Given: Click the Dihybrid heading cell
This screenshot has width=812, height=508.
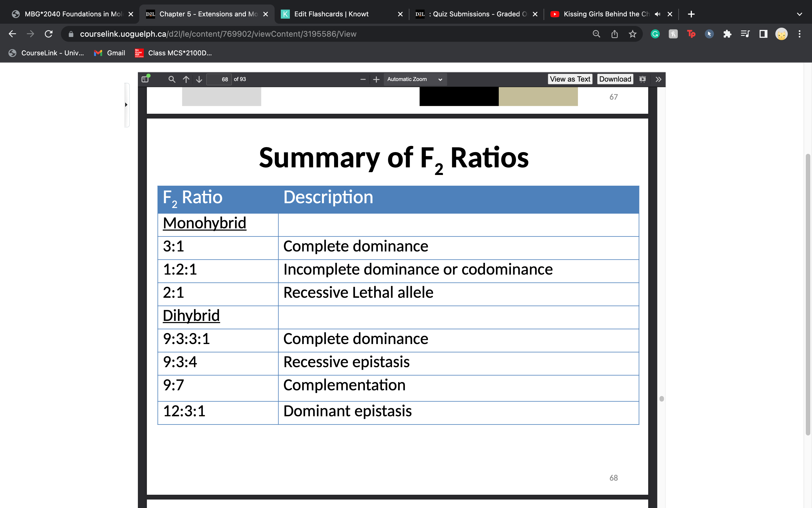Looking at the screenshot, I should (x=218, y=317).
